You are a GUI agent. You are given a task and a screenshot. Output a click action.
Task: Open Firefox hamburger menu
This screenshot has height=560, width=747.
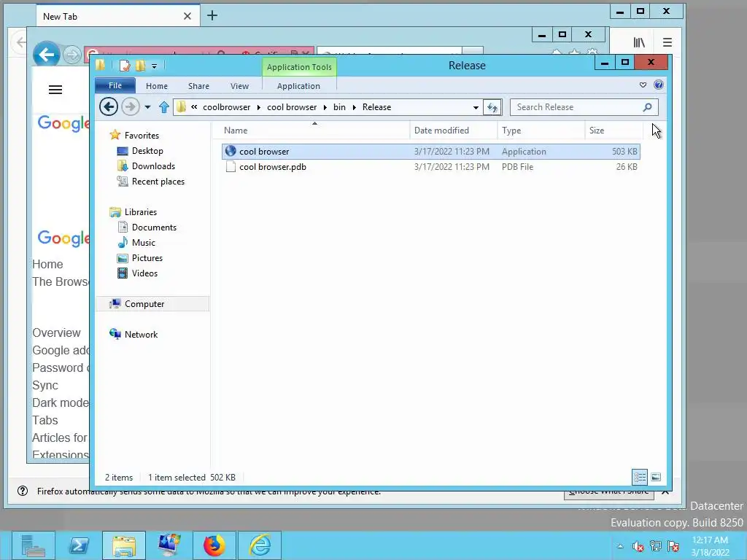coord(667,42)
